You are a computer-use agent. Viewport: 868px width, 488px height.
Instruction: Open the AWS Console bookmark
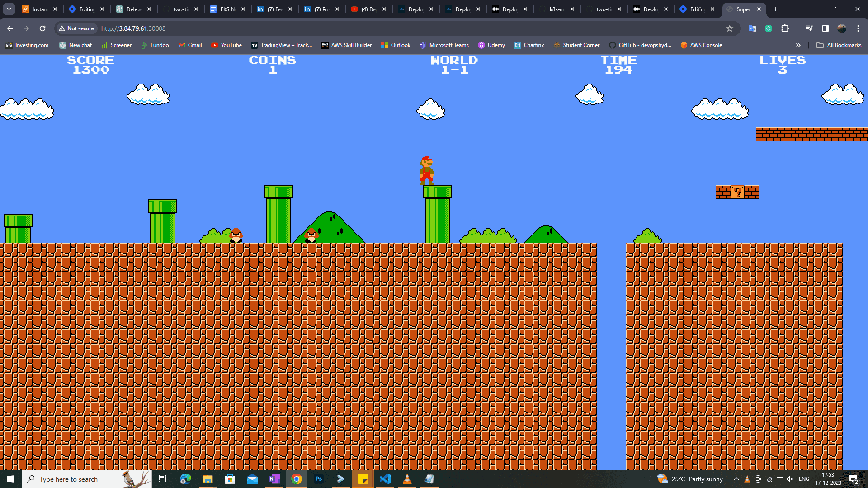[x=701, y=45]
